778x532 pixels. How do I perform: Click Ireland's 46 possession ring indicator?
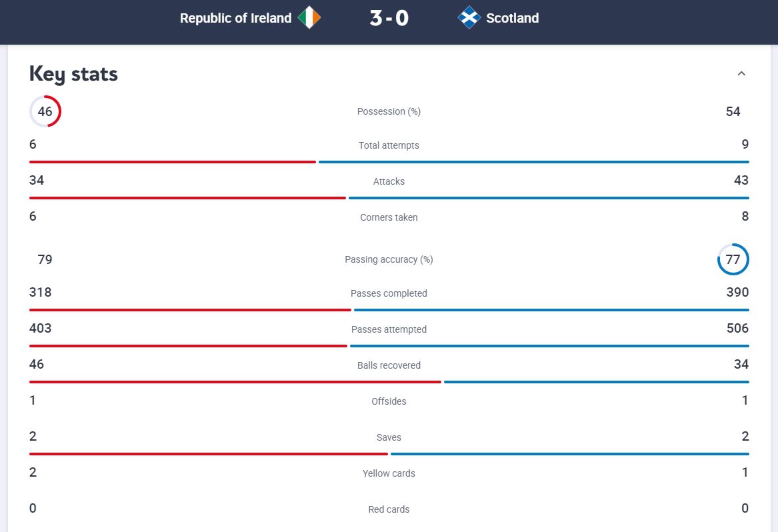click(x=45, y=111)
